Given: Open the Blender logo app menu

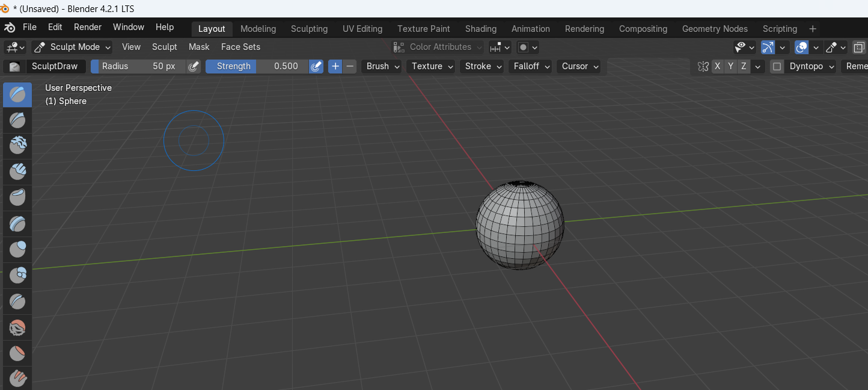Looking at the screenshot, I should click(10, 27).
